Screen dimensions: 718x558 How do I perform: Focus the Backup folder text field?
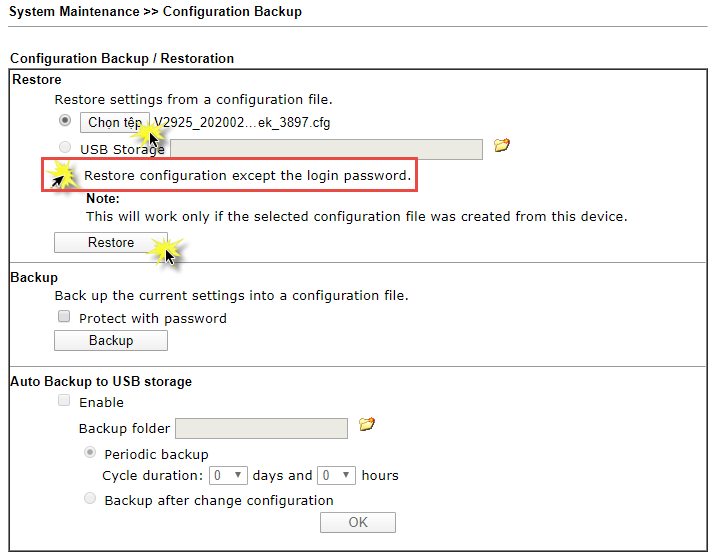(x=261, y=428)
